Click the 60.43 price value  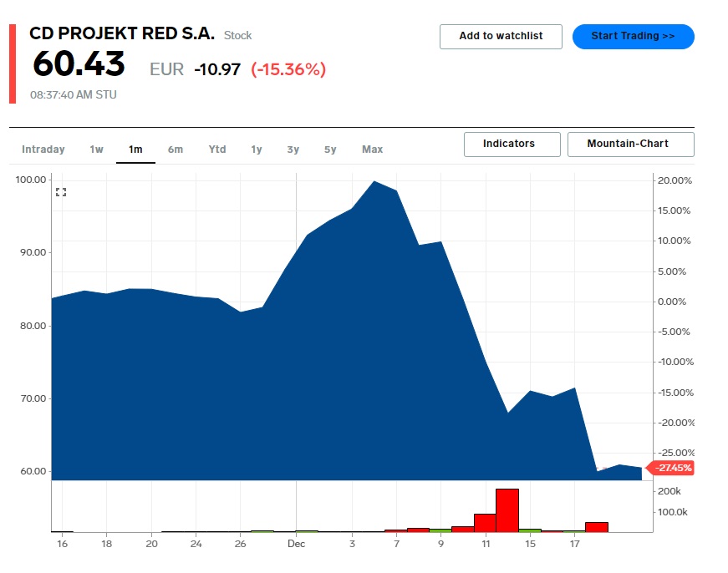point(79,63)
